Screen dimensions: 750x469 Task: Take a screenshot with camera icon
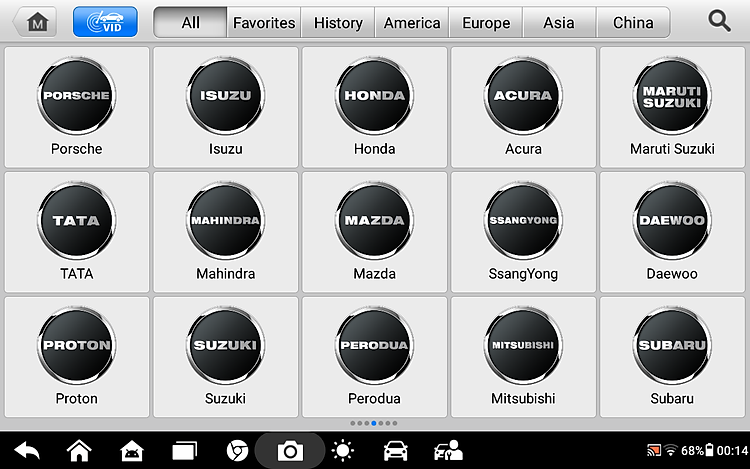click(x=290, y=451)
